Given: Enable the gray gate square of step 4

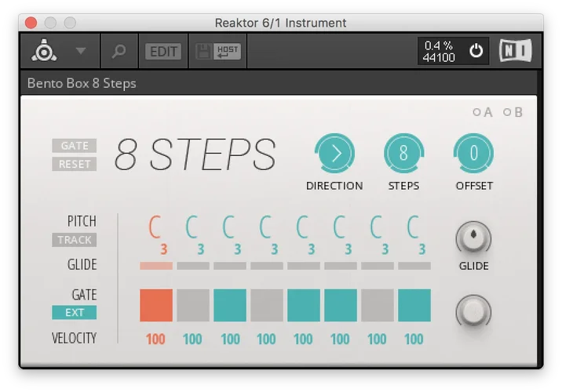Looking at the screenshot, I should tap(267, 305).
